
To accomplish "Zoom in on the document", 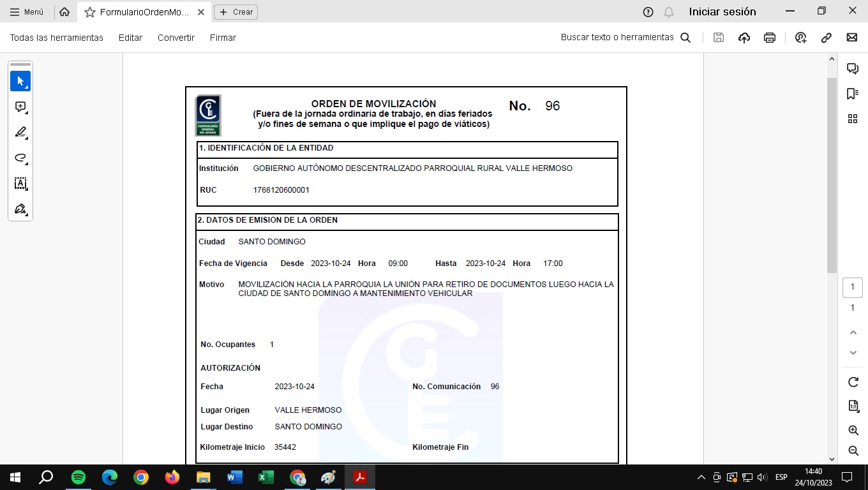I will coord(853,431).
